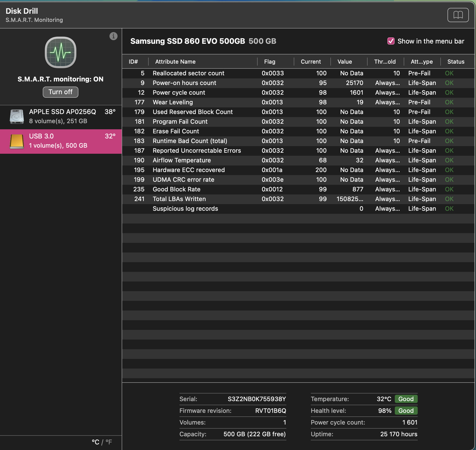Image resolution: width=476 pixels, height=450 pixels.
Task: Click flag 0x003e cell
Action: pos(272,180)
